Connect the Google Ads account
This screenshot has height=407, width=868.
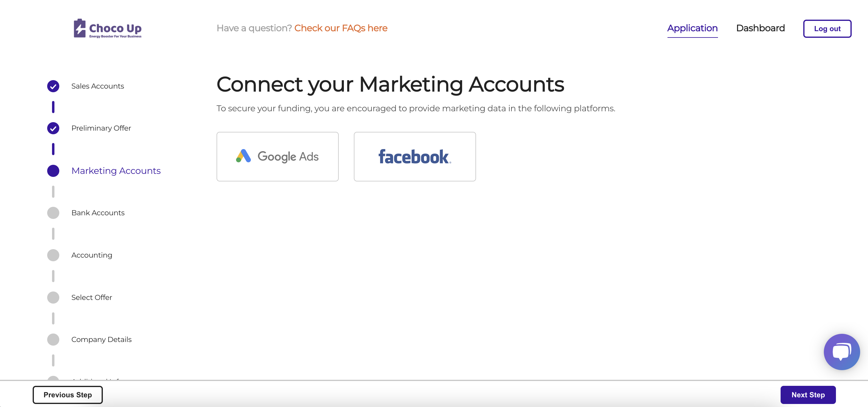[277, 156]
